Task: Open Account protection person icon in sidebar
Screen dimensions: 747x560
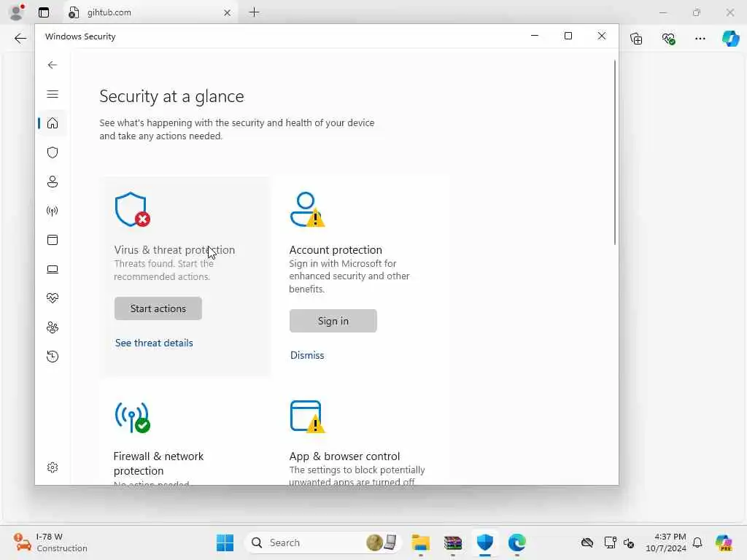Action: click(53, 182)
